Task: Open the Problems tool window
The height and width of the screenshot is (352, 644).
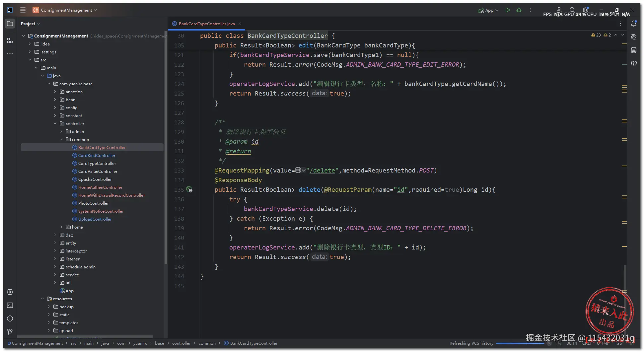Action: 10,318
